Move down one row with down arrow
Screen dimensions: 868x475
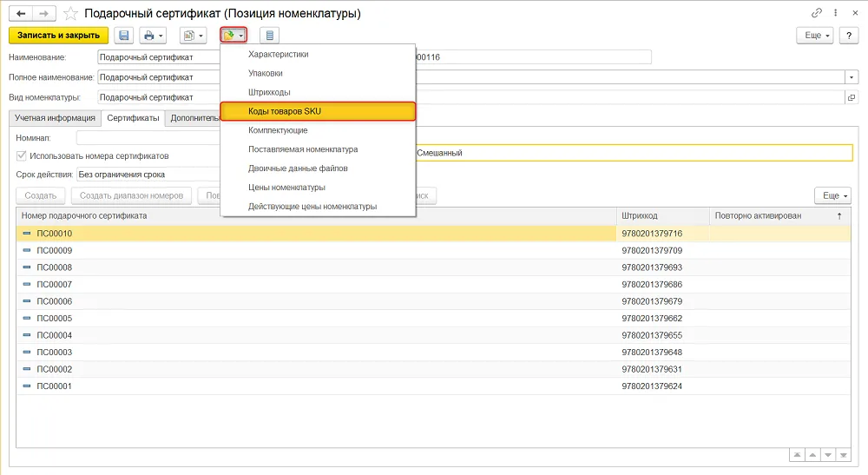coord(828,454)
